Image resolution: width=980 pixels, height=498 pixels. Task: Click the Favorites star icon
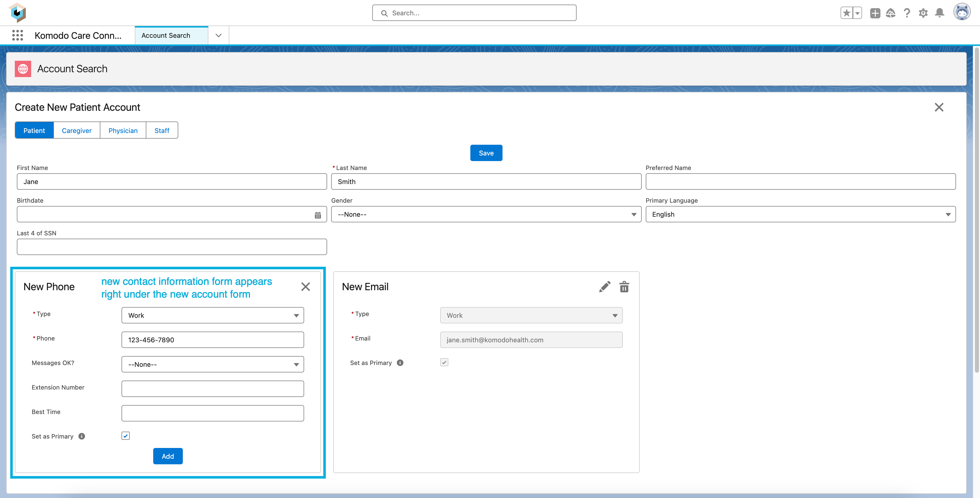pos(846,13)
